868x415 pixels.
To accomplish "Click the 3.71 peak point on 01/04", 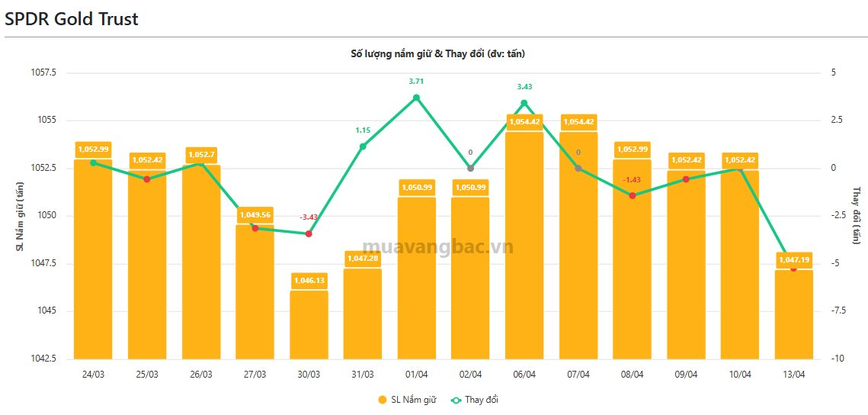I will tap(416, 98).
